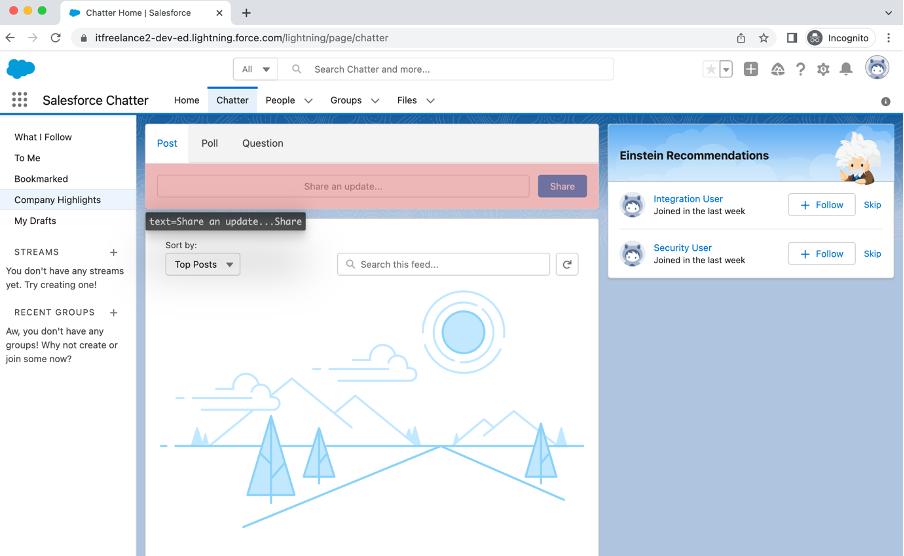Open the Global Actions plus icon
The image size is (904, 556).
coord(751,69)
